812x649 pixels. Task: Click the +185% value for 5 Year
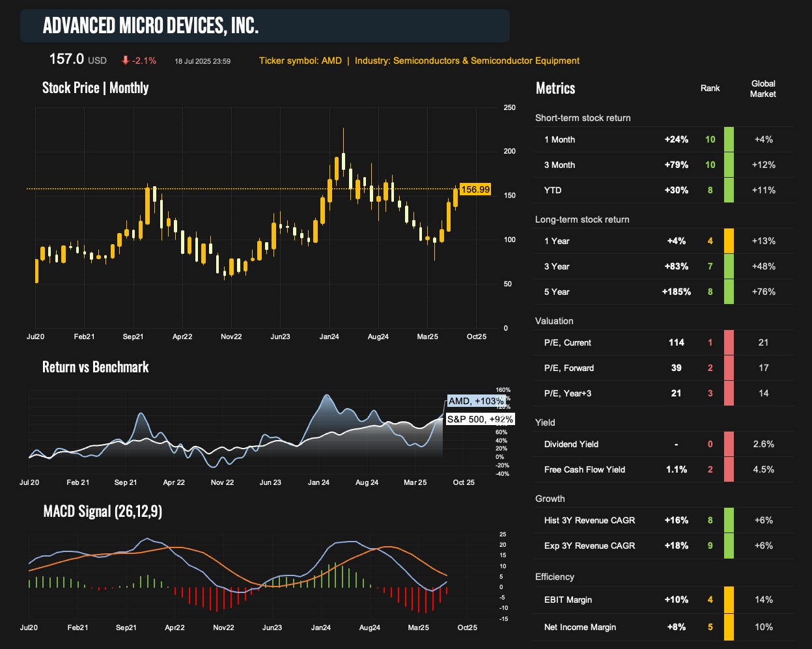(677, 292)
